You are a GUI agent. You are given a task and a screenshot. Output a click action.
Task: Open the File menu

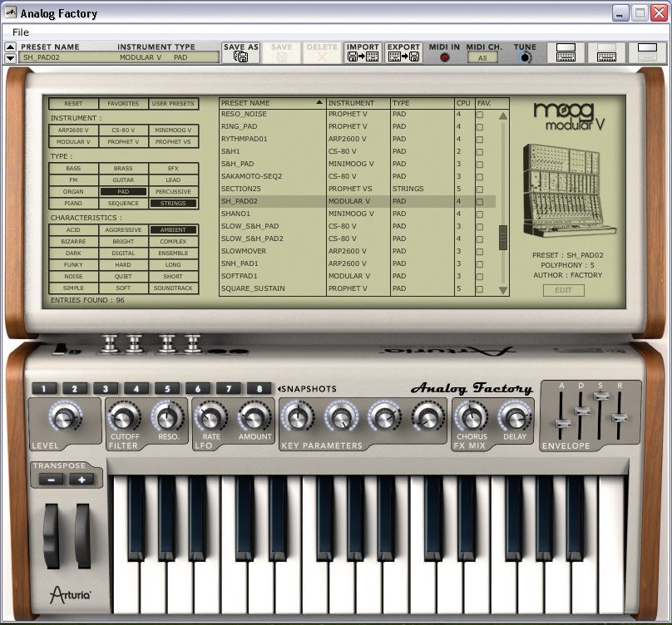[21, 32]
